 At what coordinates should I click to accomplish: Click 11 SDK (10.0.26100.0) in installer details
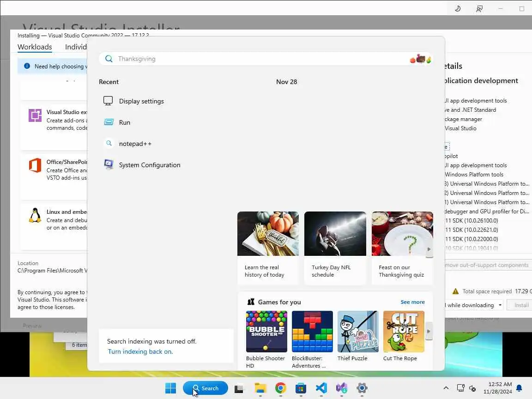click(472, 221)
